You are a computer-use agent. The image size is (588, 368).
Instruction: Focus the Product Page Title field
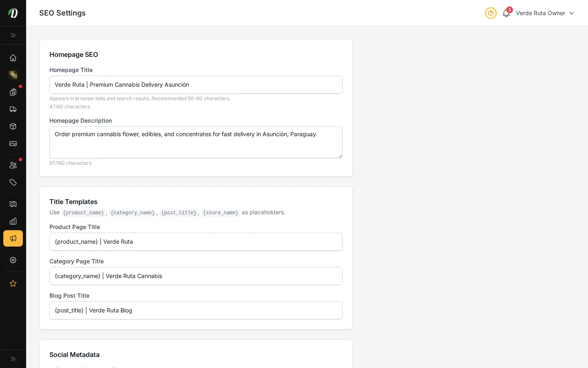(196, 242)
